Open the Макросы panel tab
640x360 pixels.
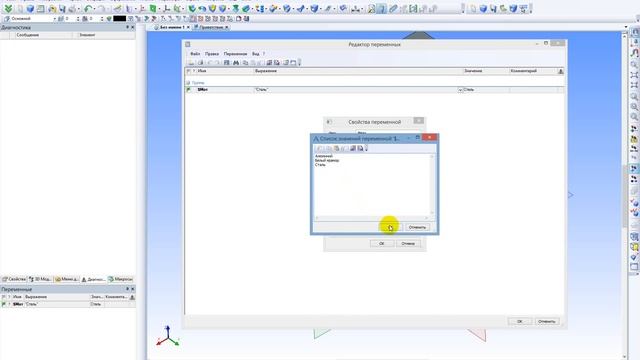coord(120,279)
